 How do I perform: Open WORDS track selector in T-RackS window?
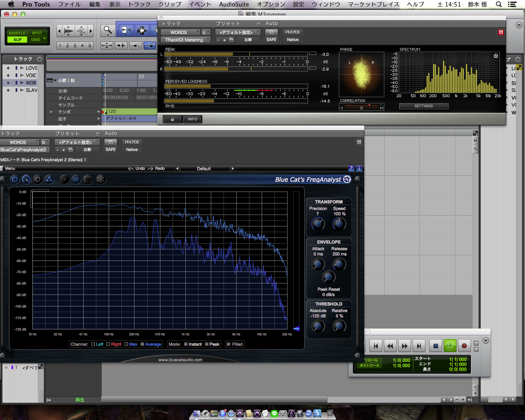(180, 32)
